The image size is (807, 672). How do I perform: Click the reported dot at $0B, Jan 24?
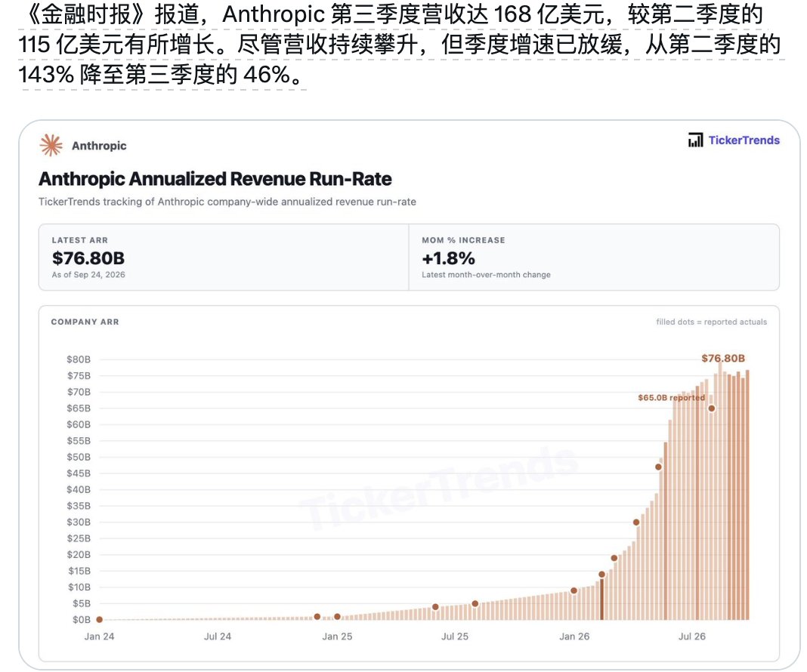[x=99, y=620]
